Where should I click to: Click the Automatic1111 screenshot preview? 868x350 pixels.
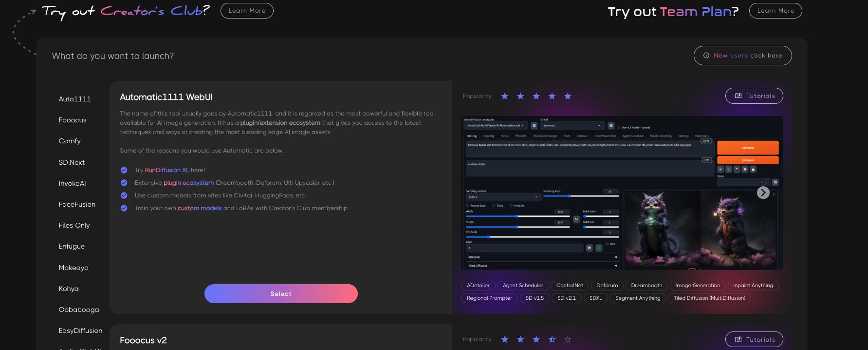click(622, 193)
